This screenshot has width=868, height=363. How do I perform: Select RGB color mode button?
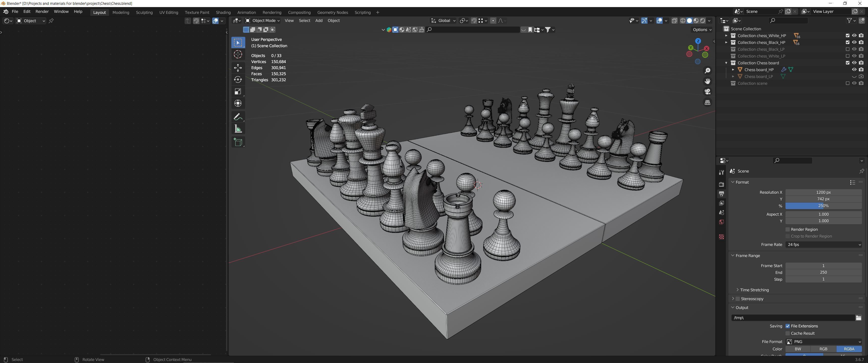click(x=823, y=349)
